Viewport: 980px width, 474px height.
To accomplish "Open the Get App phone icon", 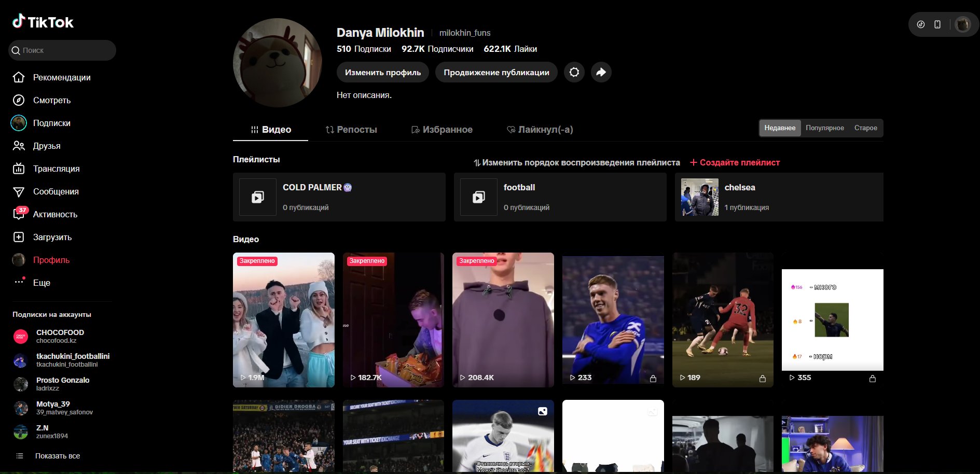I will [x=937, y=24].
